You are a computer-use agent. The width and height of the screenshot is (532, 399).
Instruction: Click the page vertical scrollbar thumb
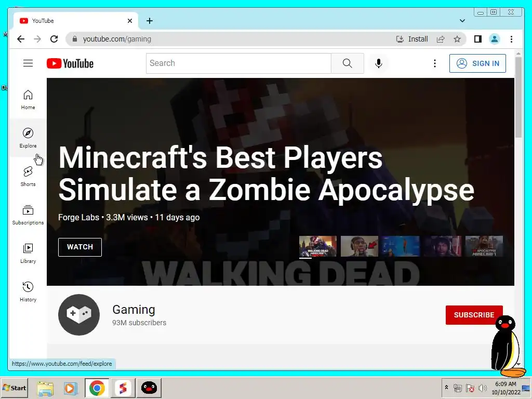[518, 97]
